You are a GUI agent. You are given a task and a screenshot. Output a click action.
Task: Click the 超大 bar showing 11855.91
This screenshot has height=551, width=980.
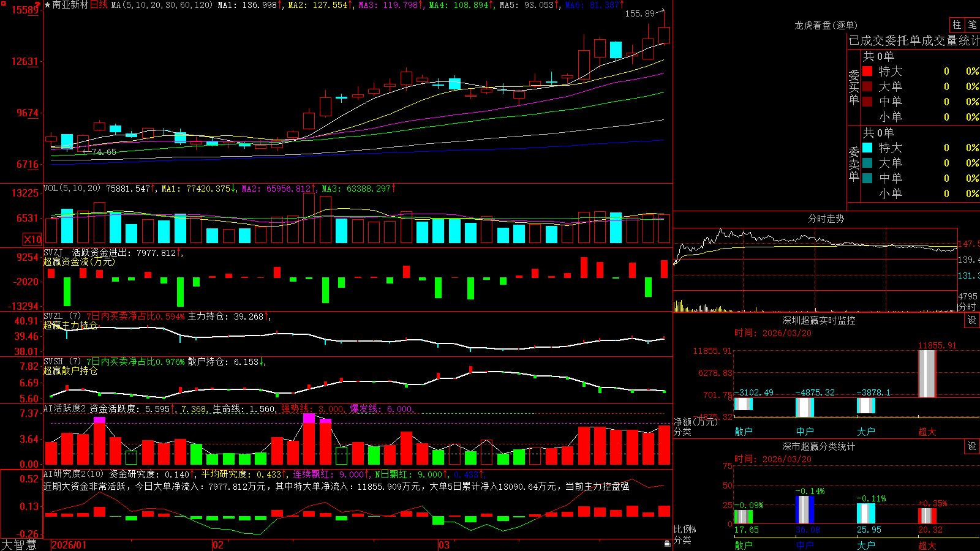[x=927, y=374]
